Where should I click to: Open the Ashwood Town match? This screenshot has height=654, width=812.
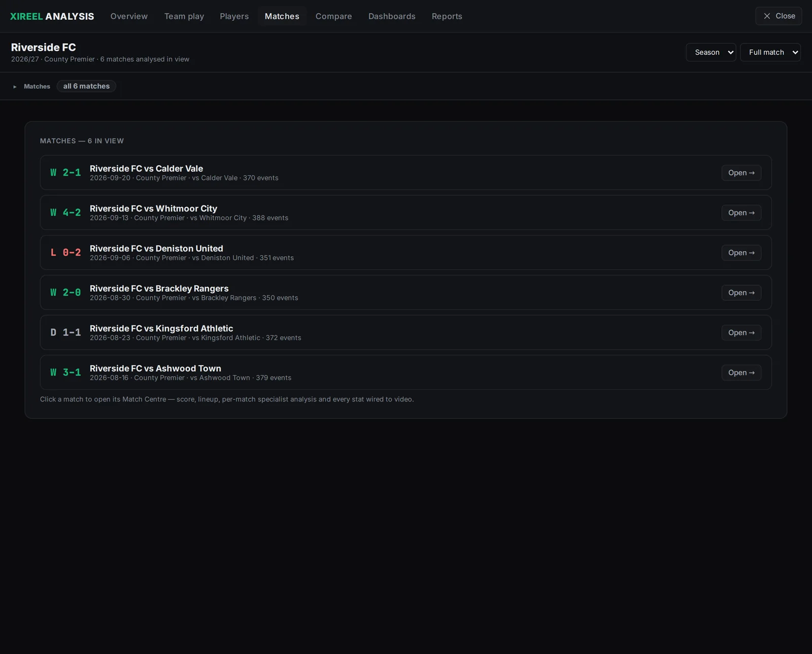pos(741,372)
